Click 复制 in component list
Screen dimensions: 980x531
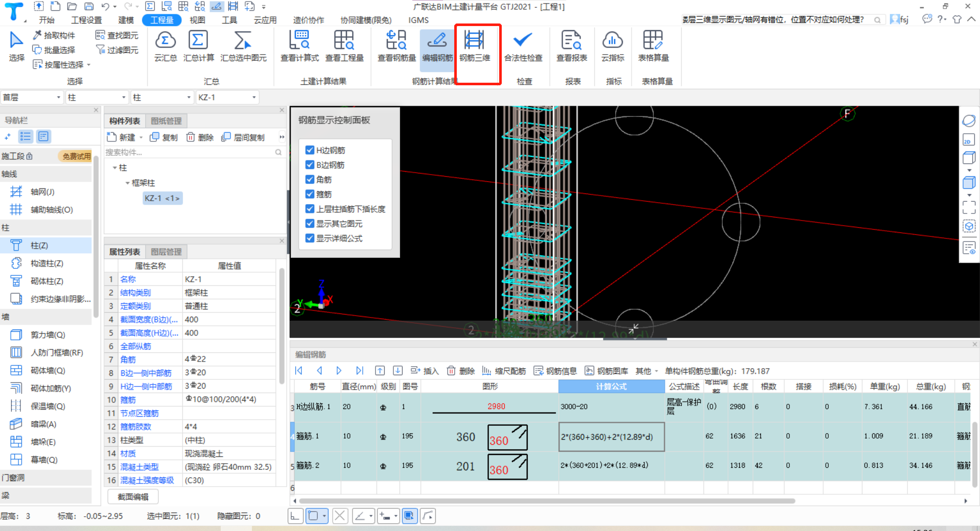[x=164, y=137]
